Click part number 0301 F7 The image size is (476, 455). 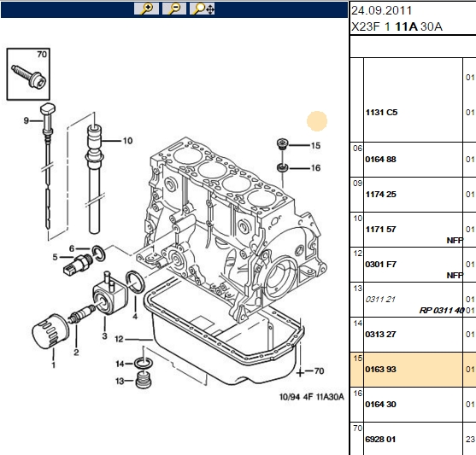coord(380,264)
